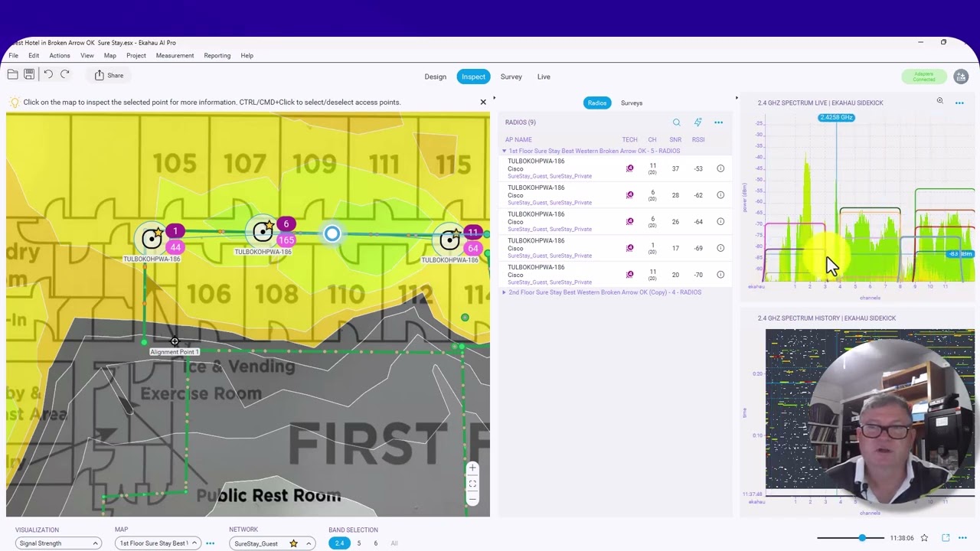Open bottom right more options dots

962,538
